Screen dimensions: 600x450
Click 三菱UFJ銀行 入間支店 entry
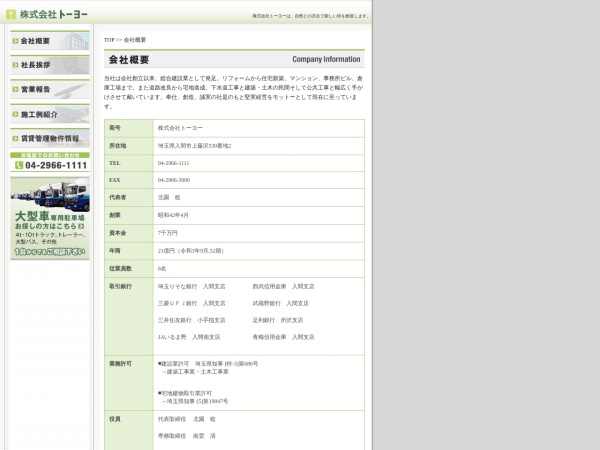(191, 303)
